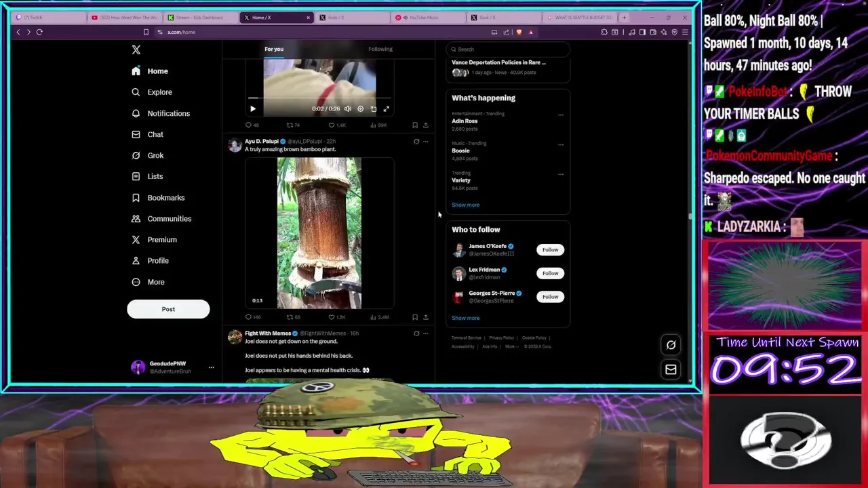Open Chat in the sidebar

[x=148, y=134]
